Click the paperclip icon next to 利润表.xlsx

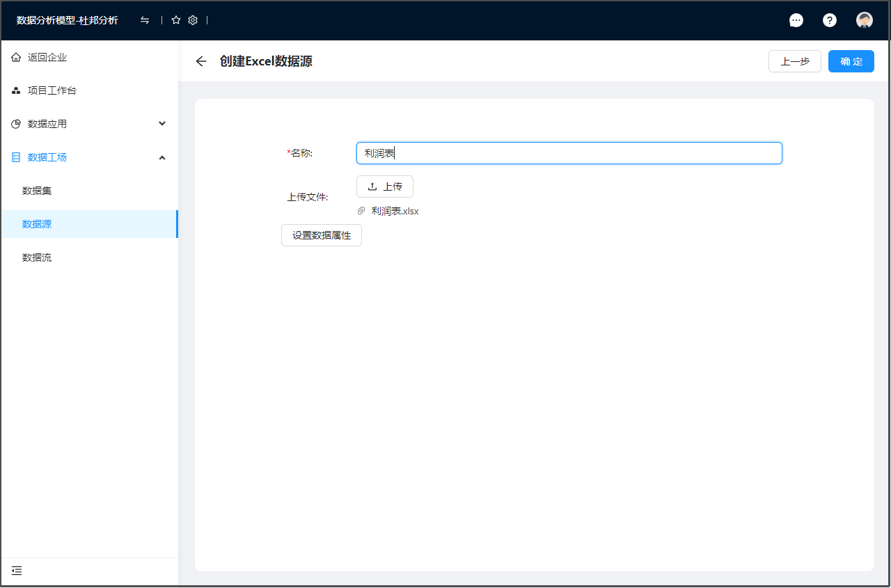361,211
